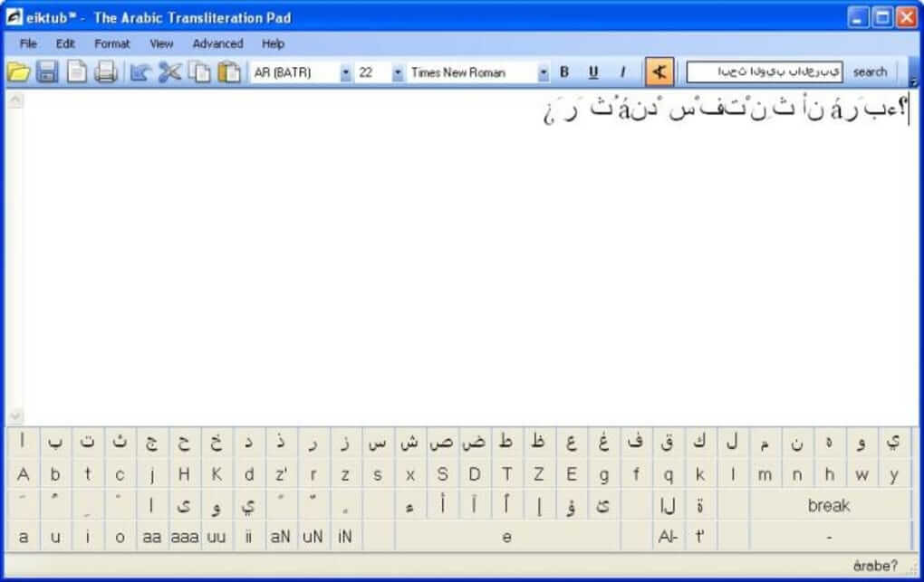Toggle Underline formatting
Image resolution: width=924 pixels, height=582 pixels.
pyautogui.click(x=593, y=72)
